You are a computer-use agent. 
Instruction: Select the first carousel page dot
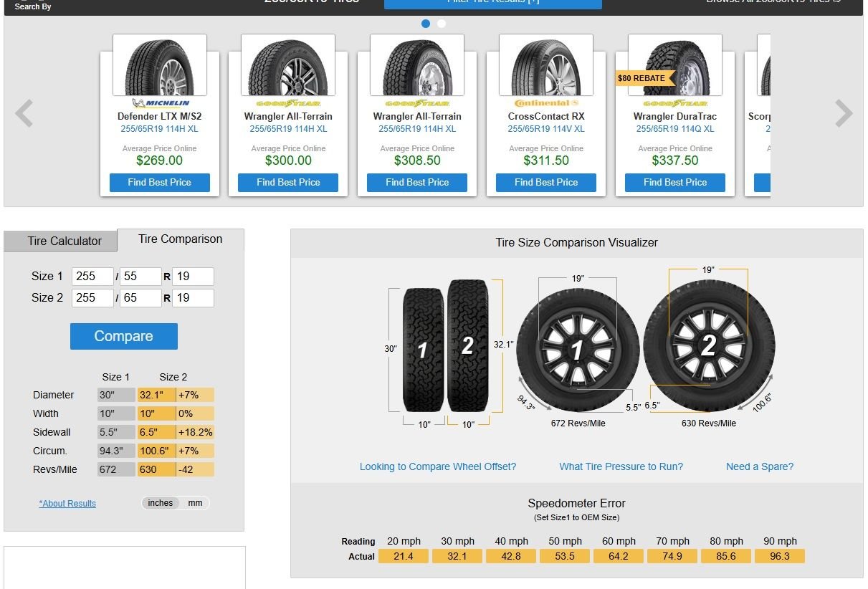click(x=426, y=24)
